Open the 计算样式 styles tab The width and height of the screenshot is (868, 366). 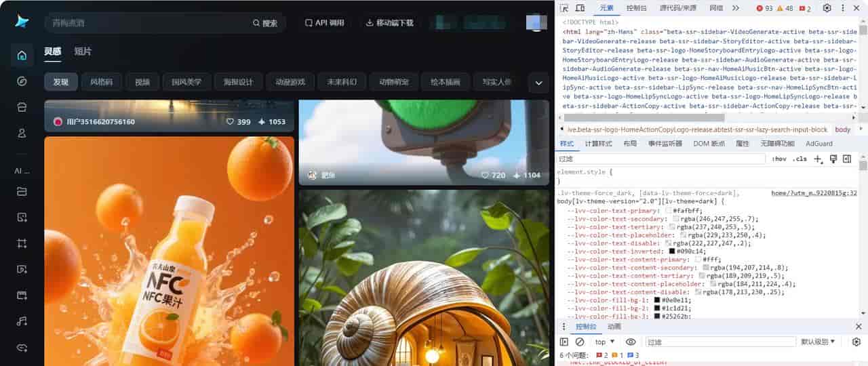tap(598, 144)
